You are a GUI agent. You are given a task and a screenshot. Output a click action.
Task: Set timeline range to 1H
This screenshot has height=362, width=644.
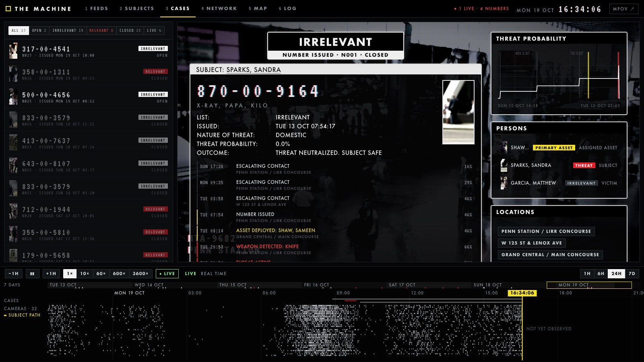click(587, 274)
